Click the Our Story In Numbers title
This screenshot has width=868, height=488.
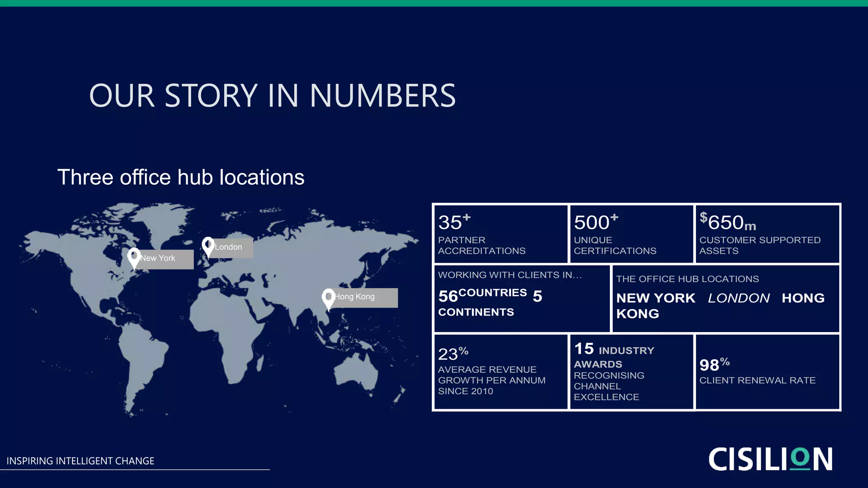coord(272,96)
